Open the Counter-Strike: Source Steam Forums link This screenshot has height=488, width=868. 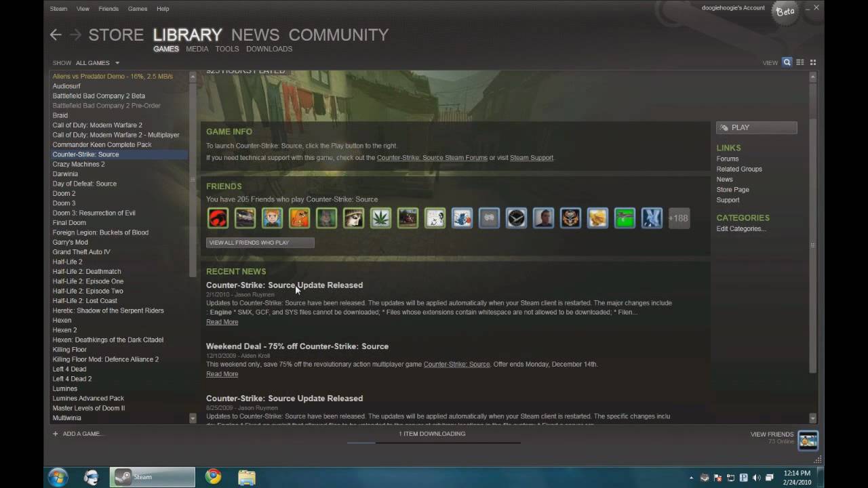pos(432,157)
